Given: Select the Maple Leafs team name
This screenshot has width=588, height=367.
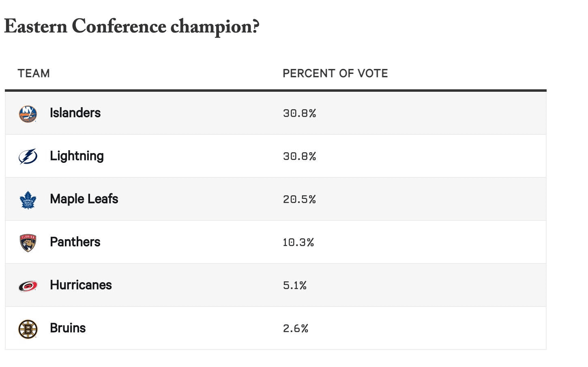Looking at the screenshot, I should (x=84, y=199).
